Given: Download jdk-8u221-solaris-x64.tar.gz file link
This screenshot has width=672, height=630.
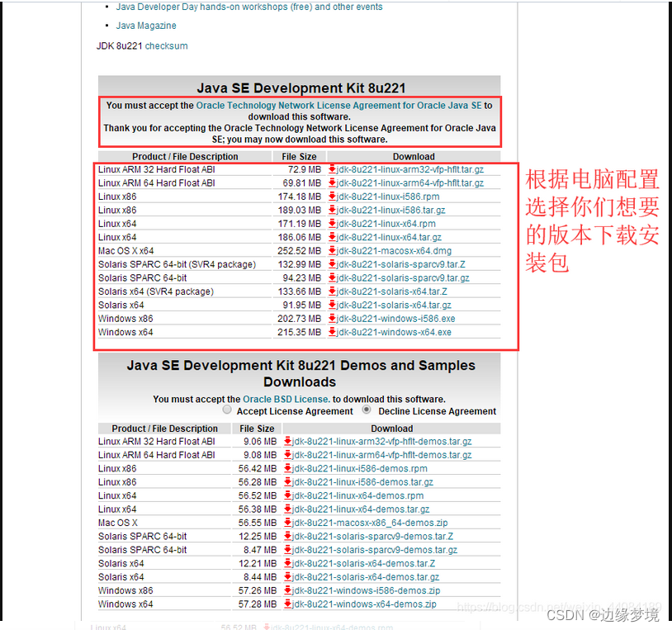Looking at the screenshot, I should [394, 306].
